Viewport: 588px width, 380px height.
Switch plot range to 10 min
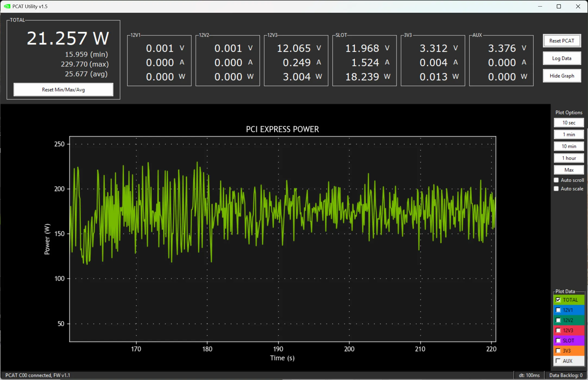click(569, 146)
